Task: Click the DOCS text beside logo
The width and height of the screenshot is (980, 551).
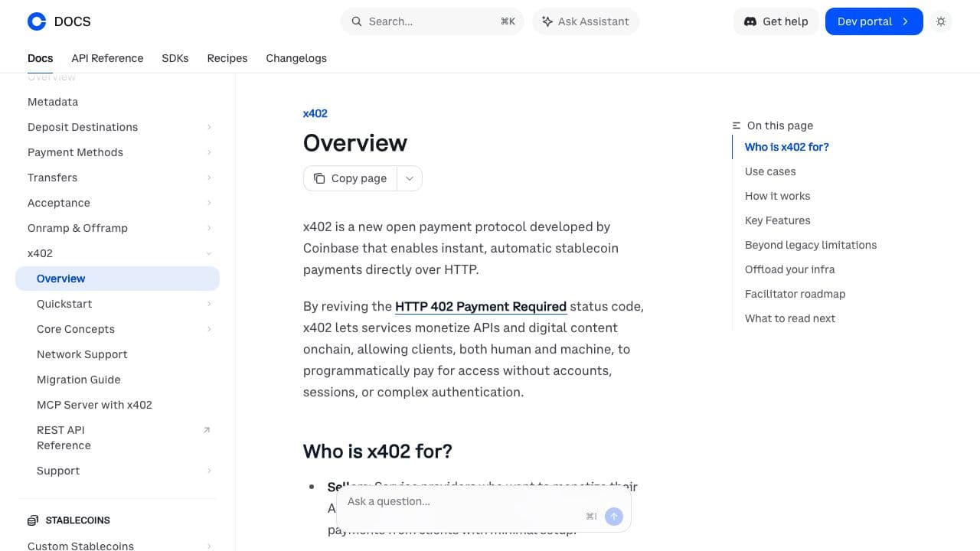Action: (x=73, y=21)
